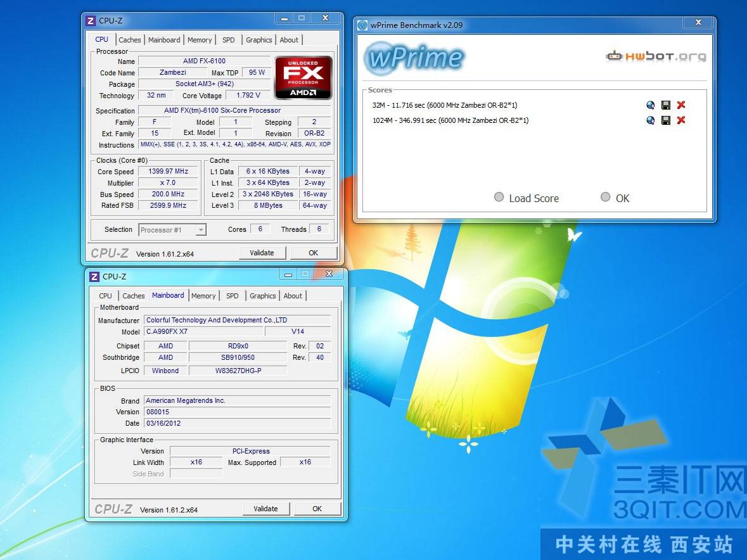Switch to Mainboard tab in upper CPU-Z
The height and width of the screenshot is (560, 747).
[164, 40]
